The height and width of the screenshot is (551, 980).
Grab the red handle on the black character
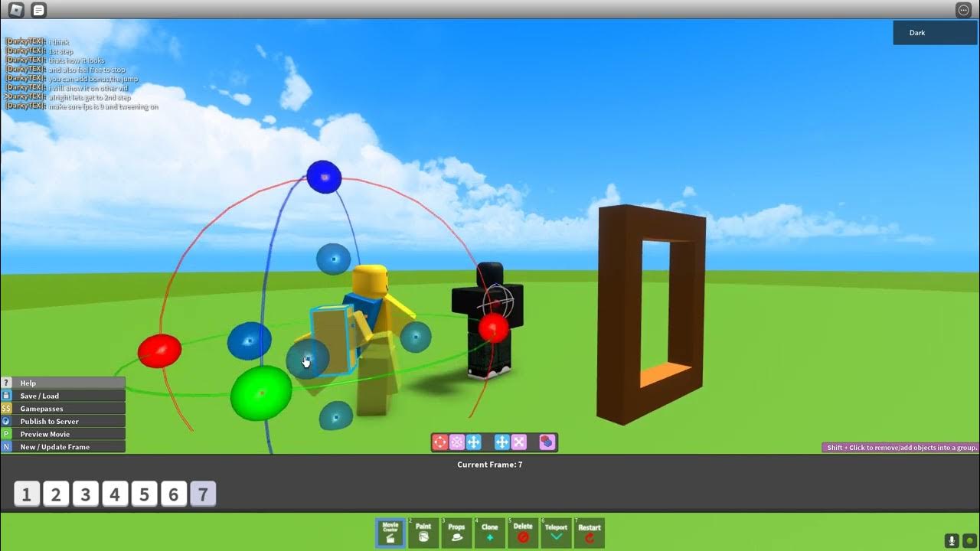(494, 328)
